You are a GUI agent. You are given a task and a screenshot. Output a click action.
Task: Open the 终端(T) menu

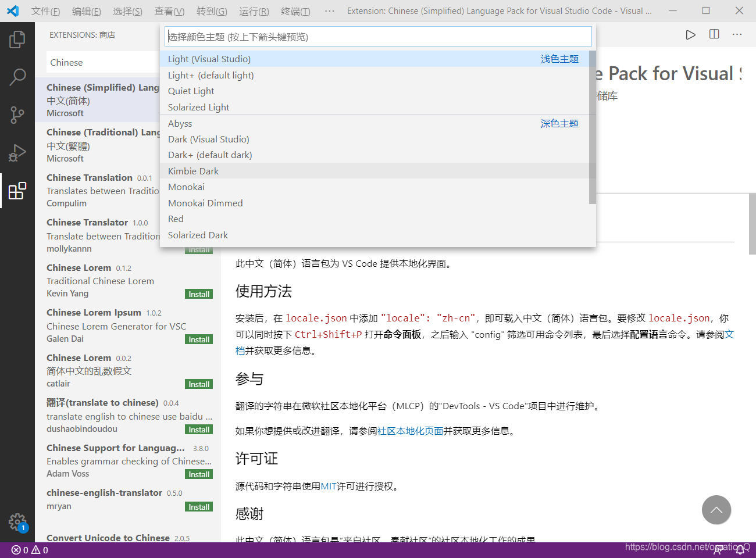[295, 11]
